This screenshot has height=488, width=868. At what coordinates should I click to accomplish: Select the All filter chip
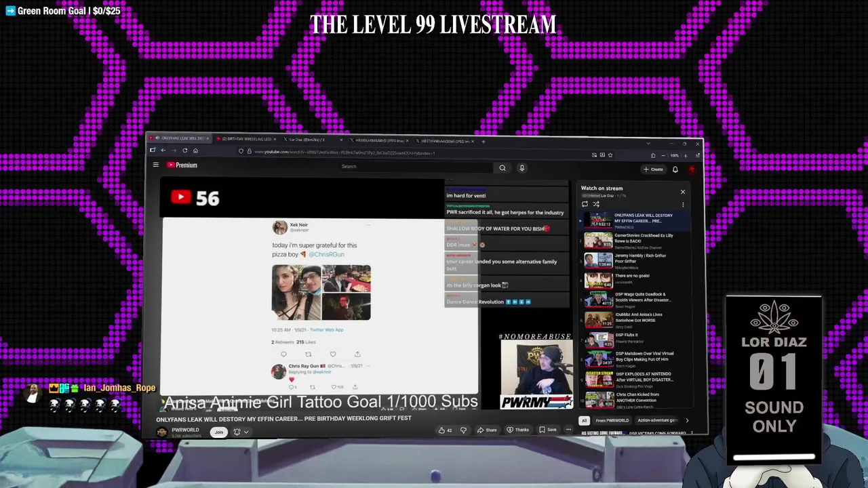584,420
